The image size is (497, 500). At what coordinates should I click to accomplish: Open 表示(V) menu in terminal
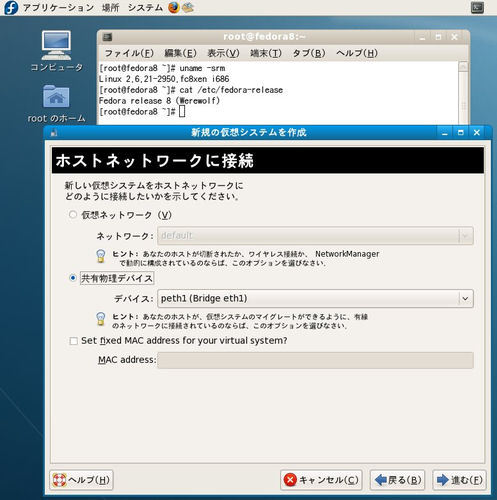coord(223,53)
